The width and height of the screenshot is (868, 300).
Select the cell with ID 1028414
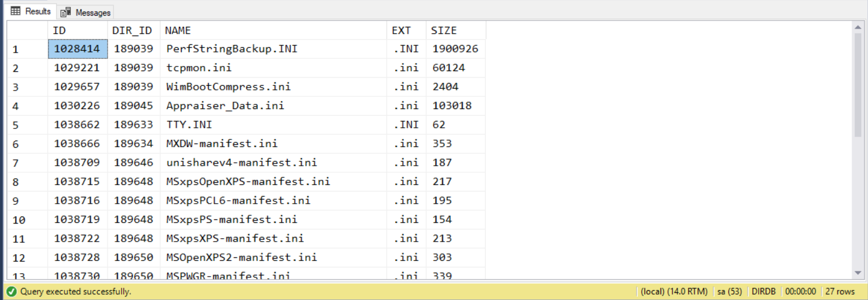click(x=77, y=49)
